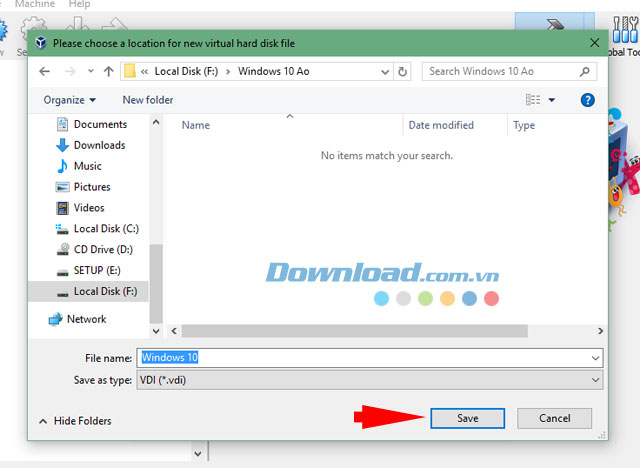Screen dimensions: 640x468
Task: Click the Cancel button
Action: pos(554,418)
